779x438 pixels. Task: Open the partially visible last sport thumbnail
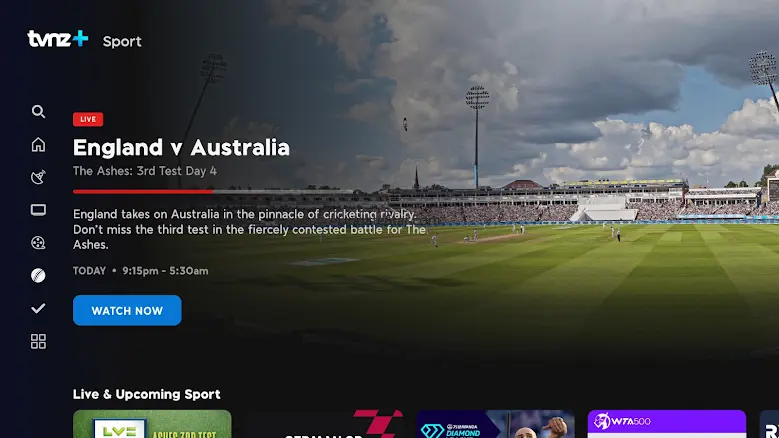(x=769, y=424)
